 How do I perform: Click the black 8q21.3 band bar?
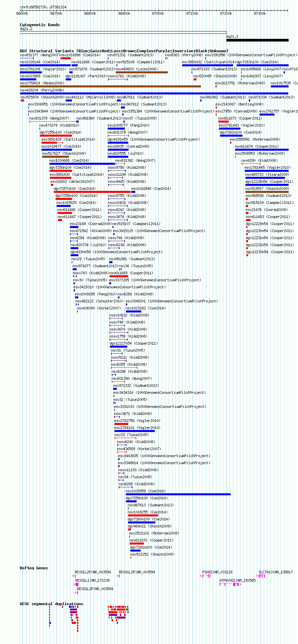pyautogui.click(x=257, y=40)
